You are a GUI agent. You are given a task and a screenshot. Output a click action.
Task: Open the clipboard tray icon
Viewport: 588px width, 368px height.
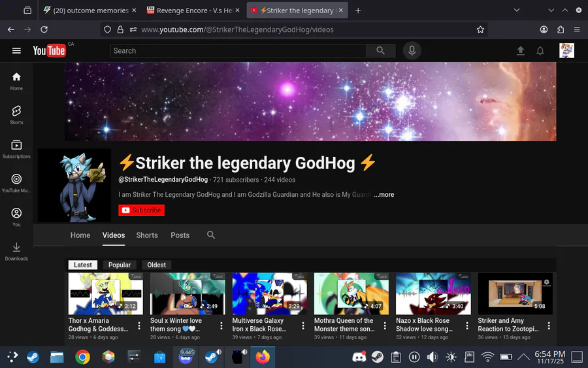click(396, 357)
